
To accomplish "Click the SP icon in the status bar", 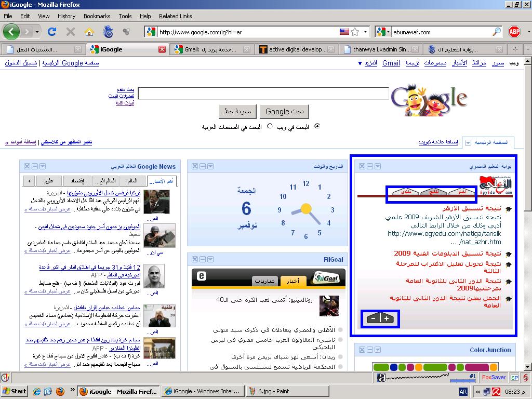I will 515,377.
